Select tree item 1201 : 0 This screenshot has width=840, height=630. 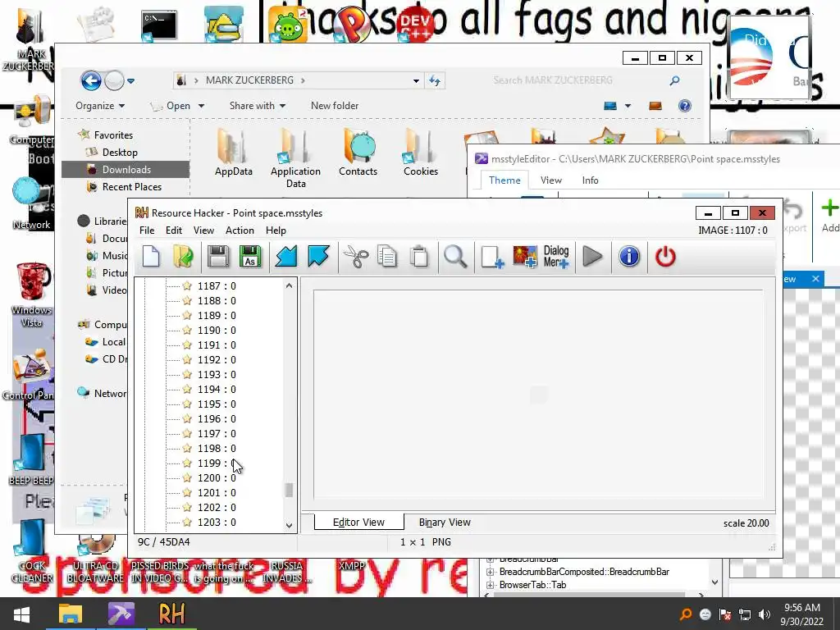point(217,493)
